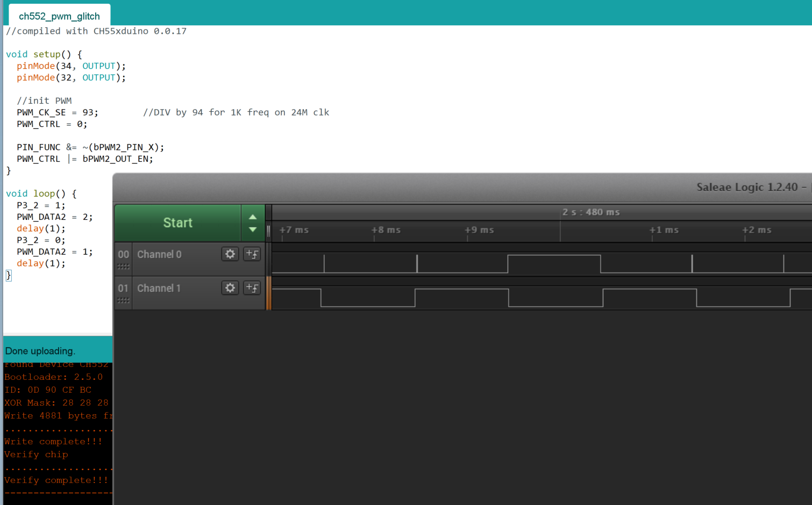The image size is (812, 505).
Task: Decrease capture setting with down arrow
Action: pyautogui.click(x=253, y=229)
